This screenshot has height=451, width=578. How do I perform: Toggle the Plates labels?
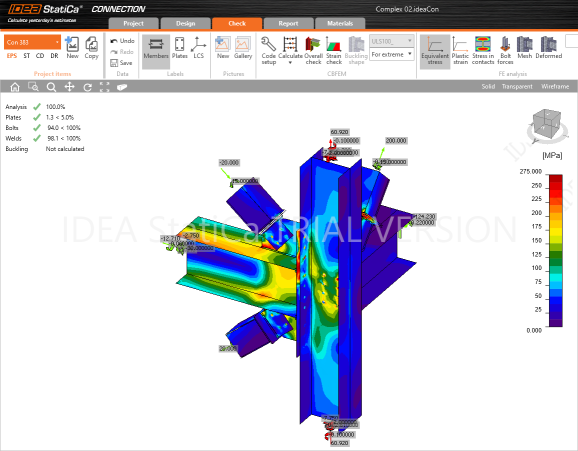180,48
